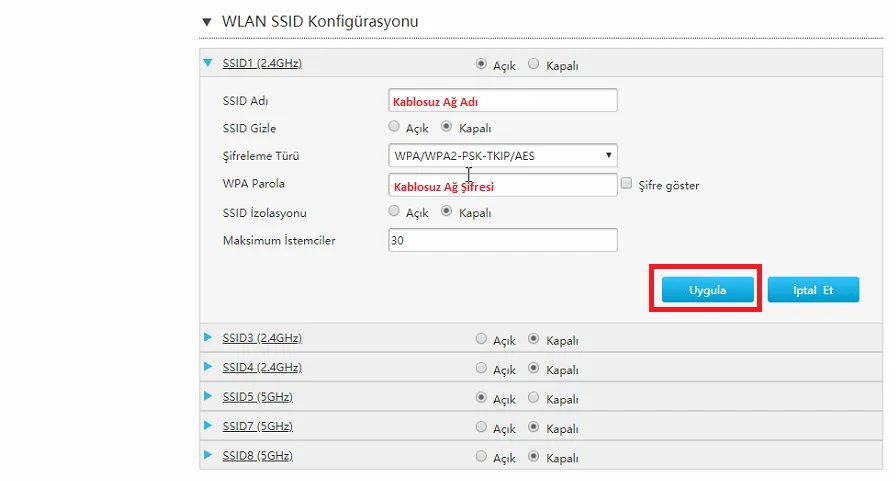Select Kapalı for SSID4 (2.4GHz)
896x482 pixels.
click(x=533, y=368)
